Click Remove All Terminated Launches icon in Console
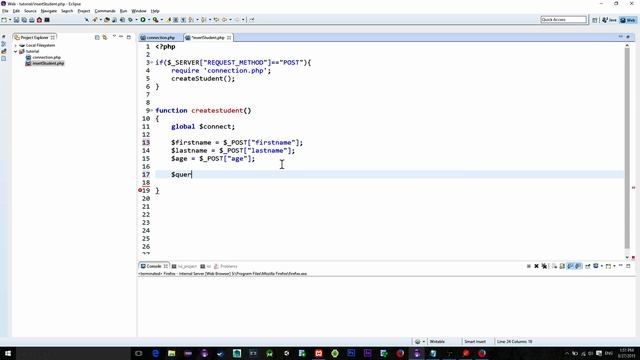The image size is (640, 360). 544,266
